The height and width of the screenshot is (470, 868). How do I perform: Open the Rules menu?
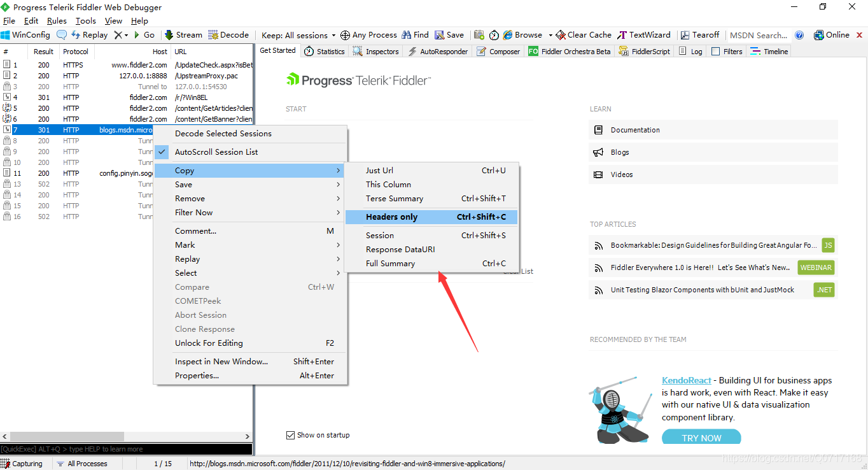click(57, 21)
